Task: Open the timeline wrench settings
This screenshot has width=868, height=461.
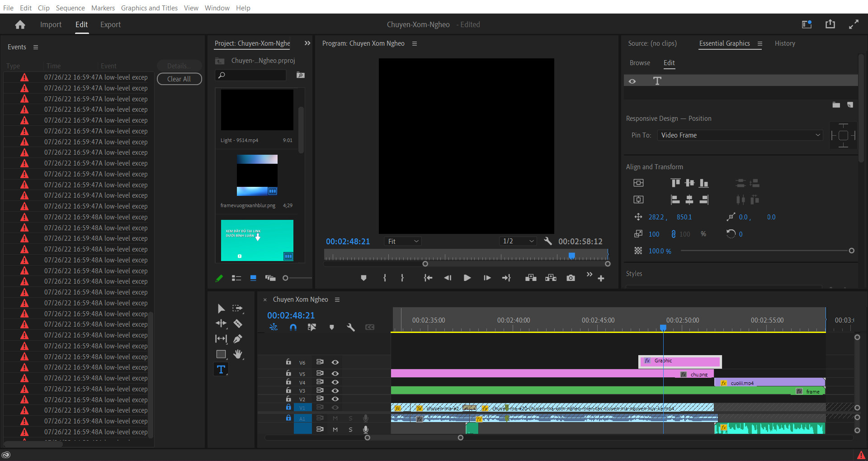Action: 351,327
